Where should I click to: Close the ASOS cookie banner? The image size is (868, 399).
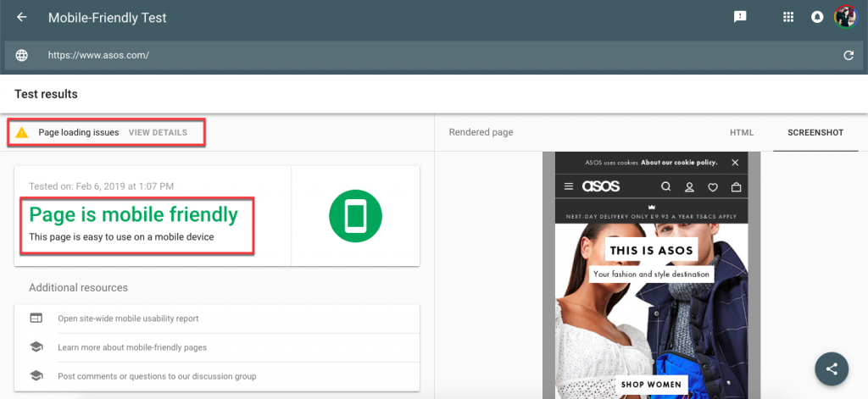[x=735, y=163]
